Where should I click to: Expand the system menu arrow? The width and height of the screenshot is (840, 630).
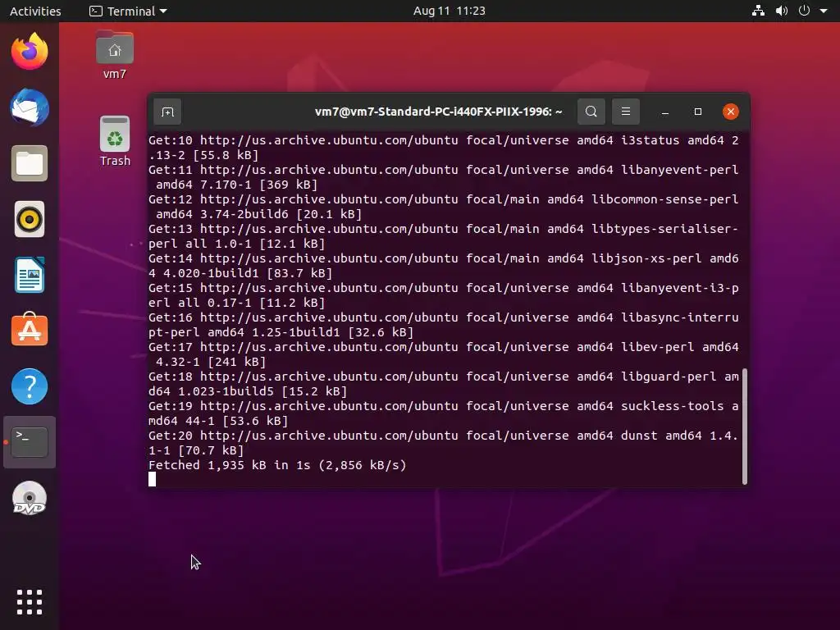[824, 11]
